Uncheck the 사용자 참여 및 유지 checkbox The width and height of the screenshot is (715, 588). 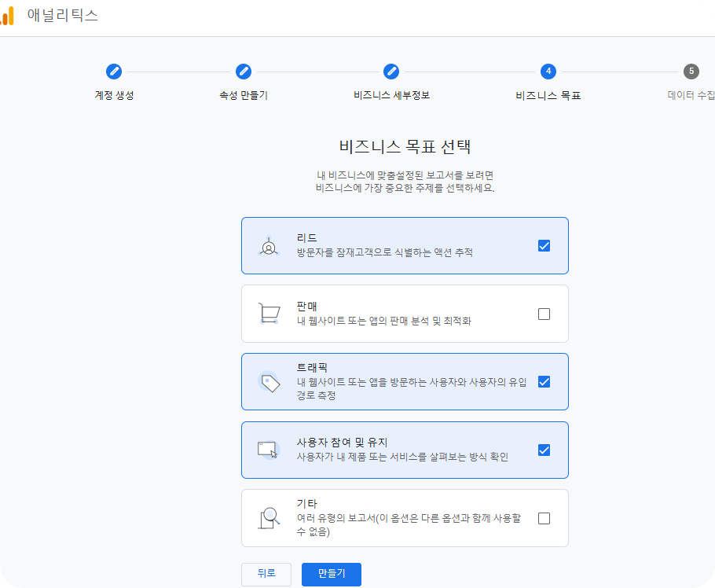[x=544, y=450]
